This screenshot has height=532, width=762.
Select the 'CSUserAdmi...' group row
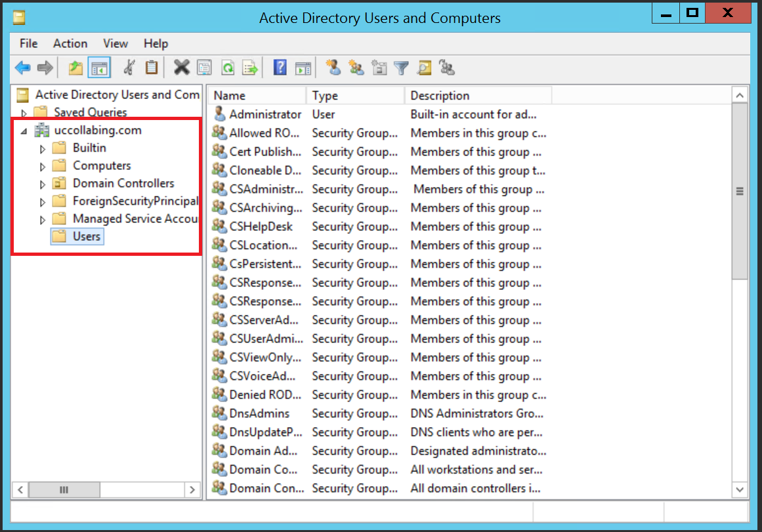[379, 338]
